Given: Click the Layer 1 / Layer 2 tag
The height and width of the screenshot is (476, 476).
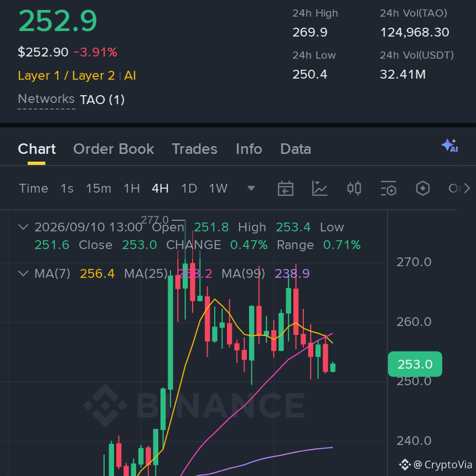Looking at the screenshot, I should coord(67,76).
